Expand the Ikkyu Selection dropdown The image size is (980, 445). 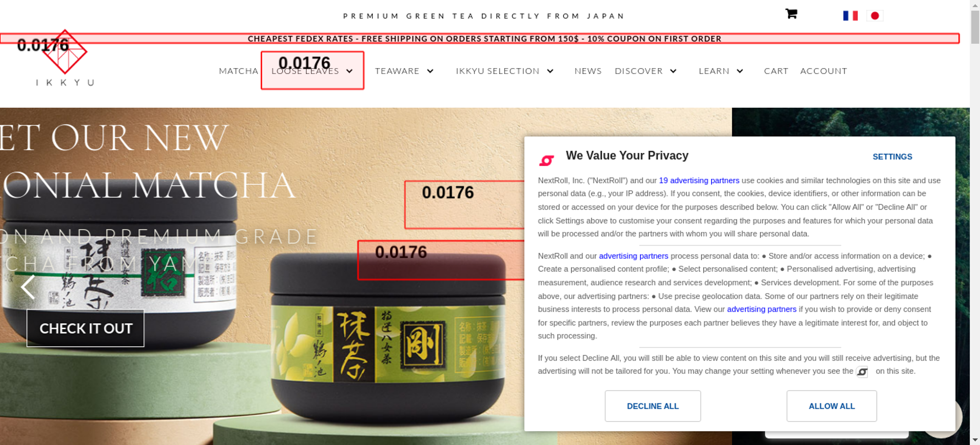[x=550, y=71]
